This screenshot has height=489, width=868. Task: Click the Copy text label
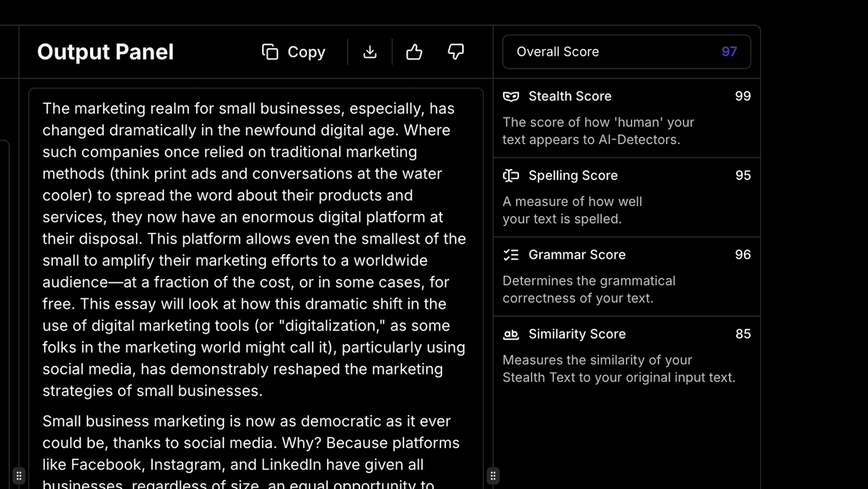pos(306,52)
